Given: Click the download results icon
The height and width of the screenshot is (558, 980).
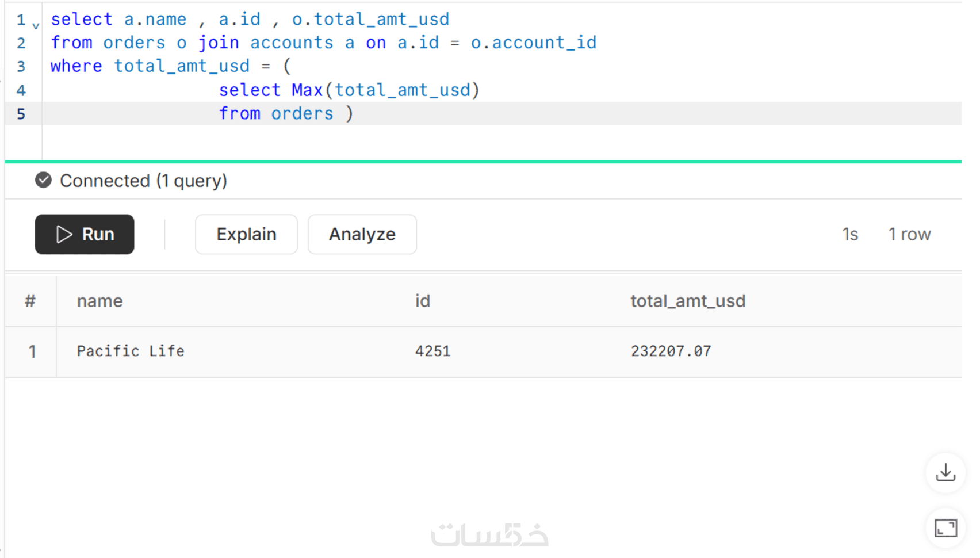Looking at the screenshot, I should pyautogui.click(x=945, y=473).
